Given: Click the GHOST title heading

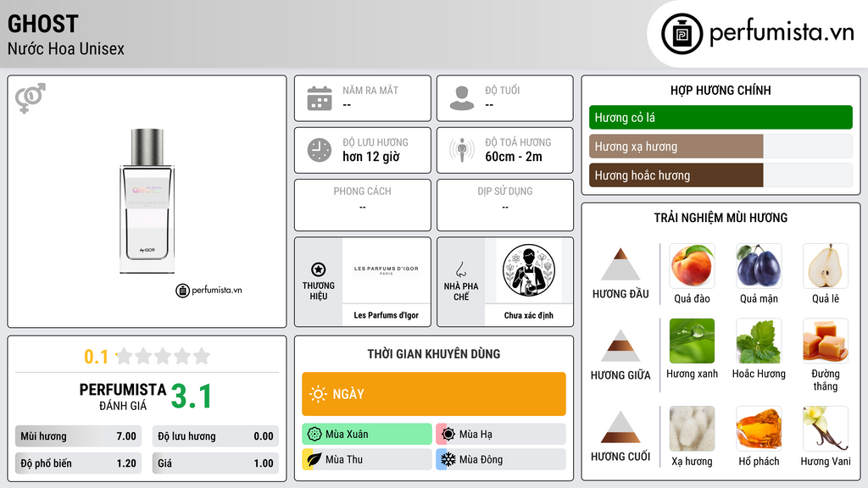Looking at the screenshot, I should (x=43, y=24).
